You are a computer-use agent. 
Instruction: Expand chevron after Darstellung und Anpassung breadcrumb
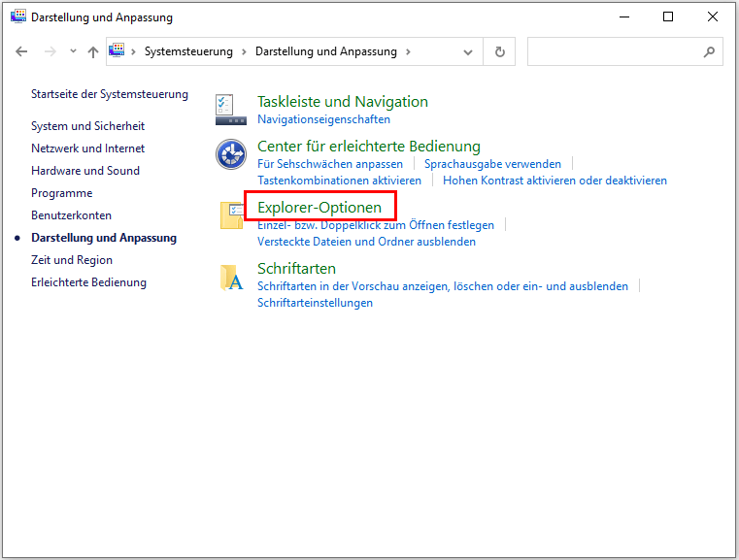[408, 51]
